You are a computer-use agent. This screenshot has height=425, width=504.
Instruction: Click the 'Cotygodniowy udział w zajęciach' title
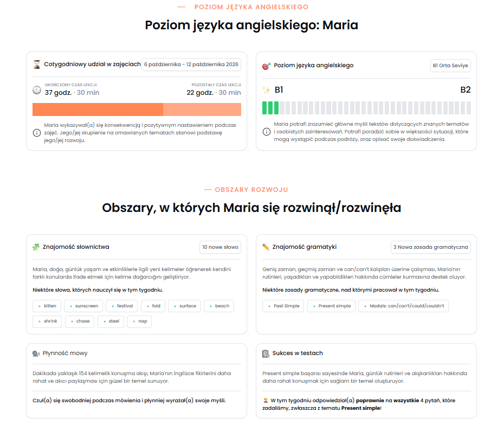pyautogui.click(x=92, y=65)
